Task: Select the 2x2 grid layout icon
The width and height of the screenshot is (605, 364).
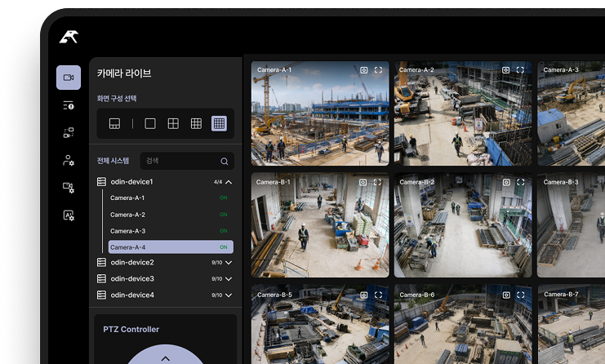Action: pos(173,124)
